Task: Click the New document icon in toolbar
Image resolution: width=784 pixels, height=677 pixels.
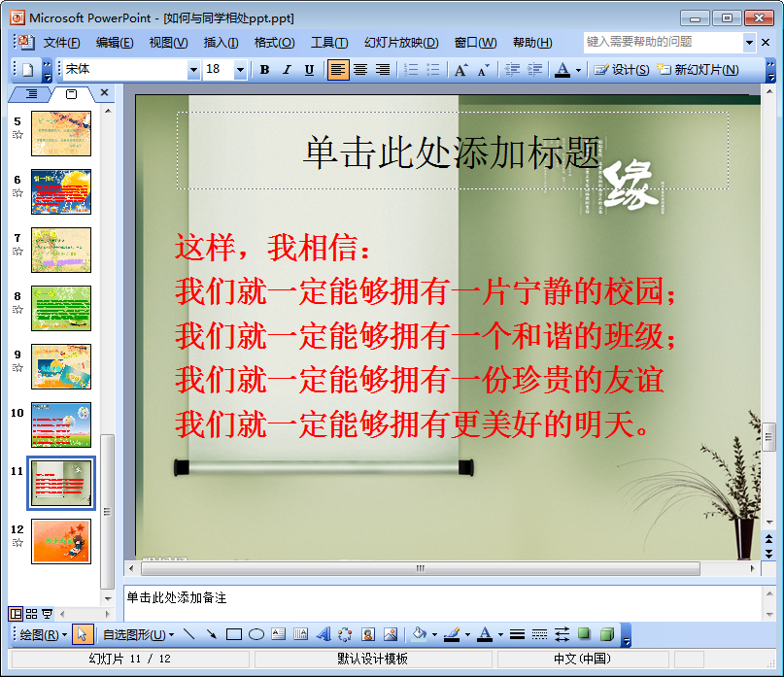Action: 28,70
